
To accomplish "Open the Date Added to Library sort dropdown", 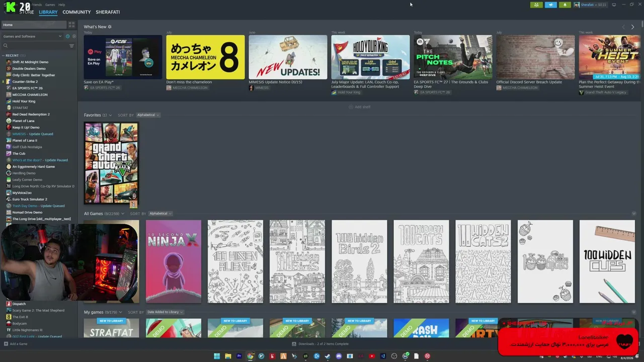I will (165, 312).
